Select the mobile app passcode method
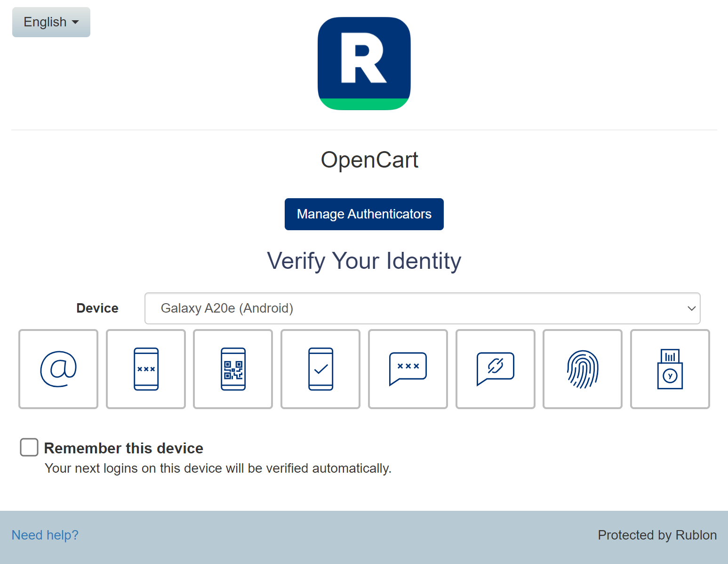728x564 pixels. (146, 369)
